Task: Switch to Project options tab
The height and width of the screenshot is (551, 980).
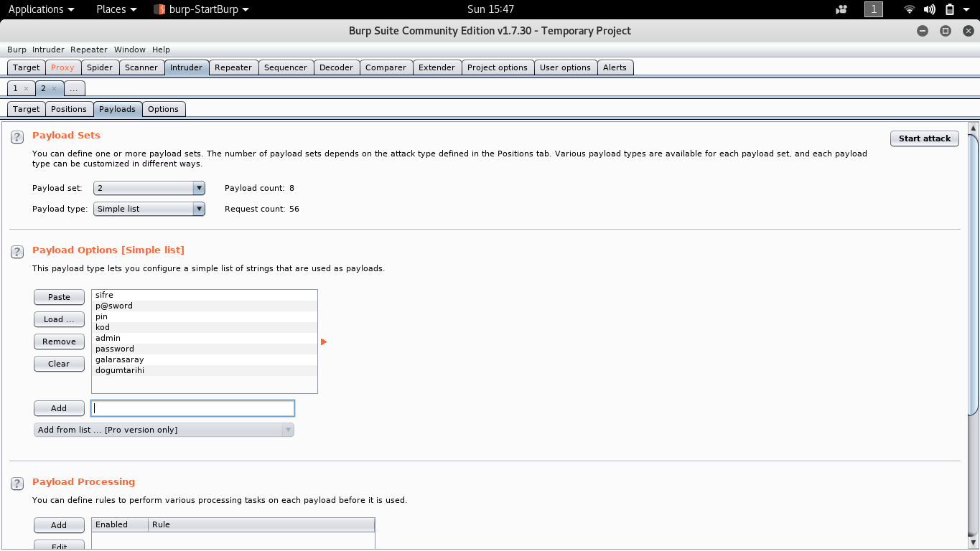Action: point(498,67)
